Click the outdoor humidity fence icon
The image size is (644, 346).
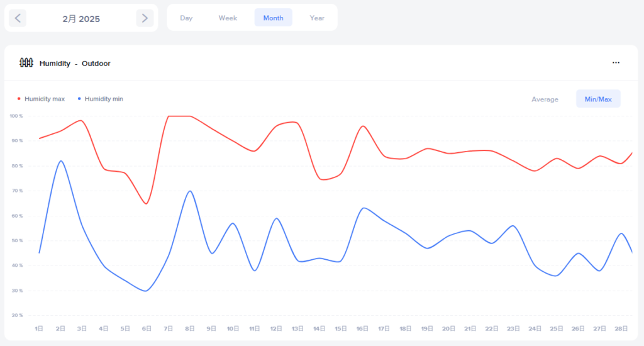click(x=26, y=63)
